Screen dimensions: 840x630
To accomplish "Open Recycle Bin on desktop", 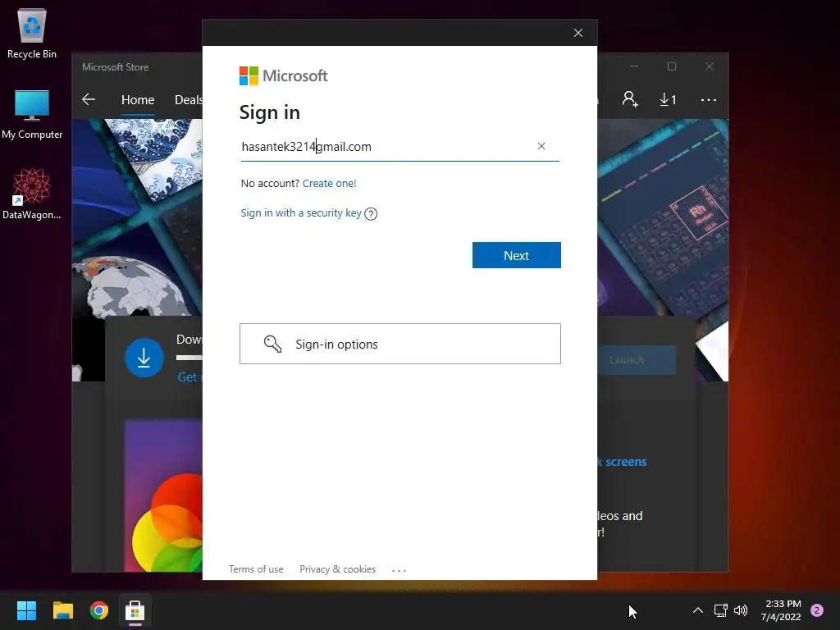I will point(32,34).
